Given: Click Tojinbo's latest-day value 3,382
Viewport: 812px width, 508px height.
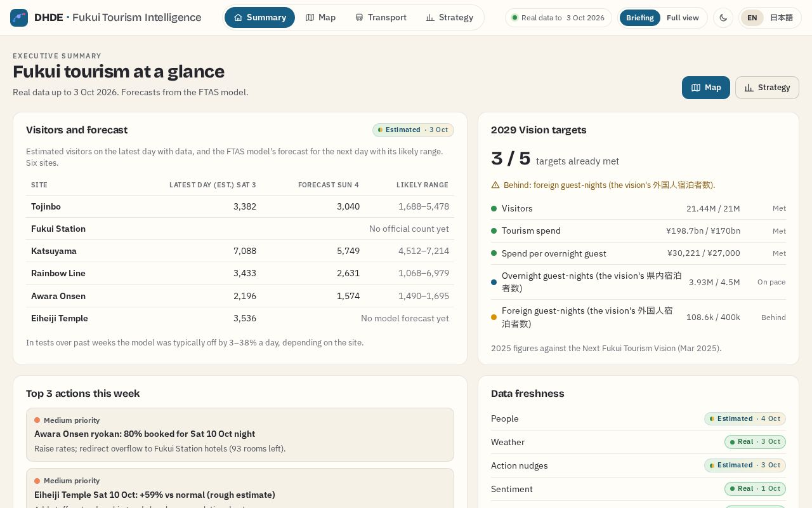Looking at the screenshot, I should (245, 206).
